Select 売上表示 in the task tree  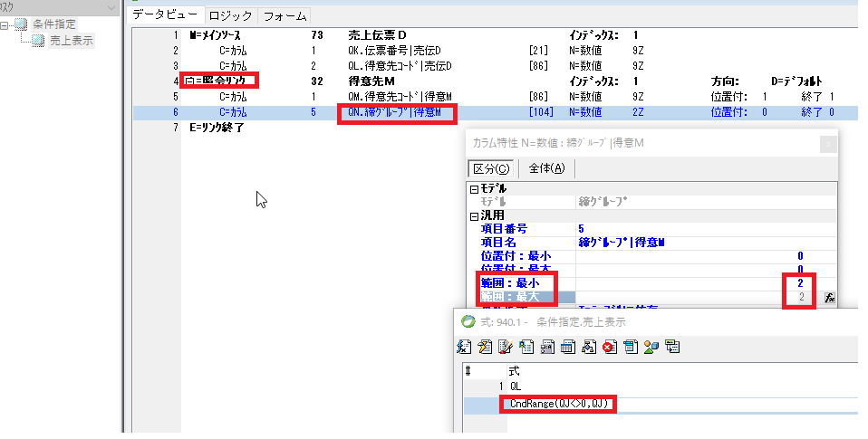point(71,41)
